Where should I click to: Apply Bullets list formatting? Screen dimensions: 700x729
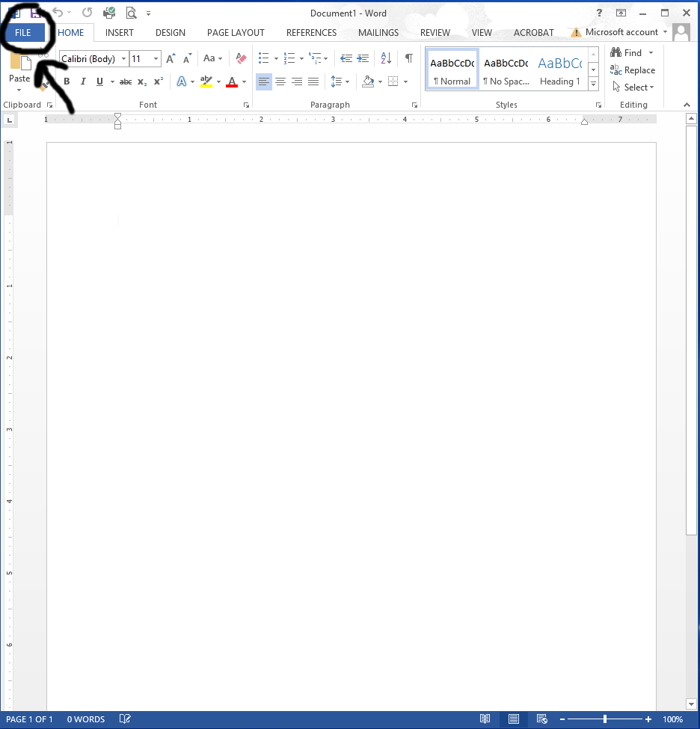[264, 58]
